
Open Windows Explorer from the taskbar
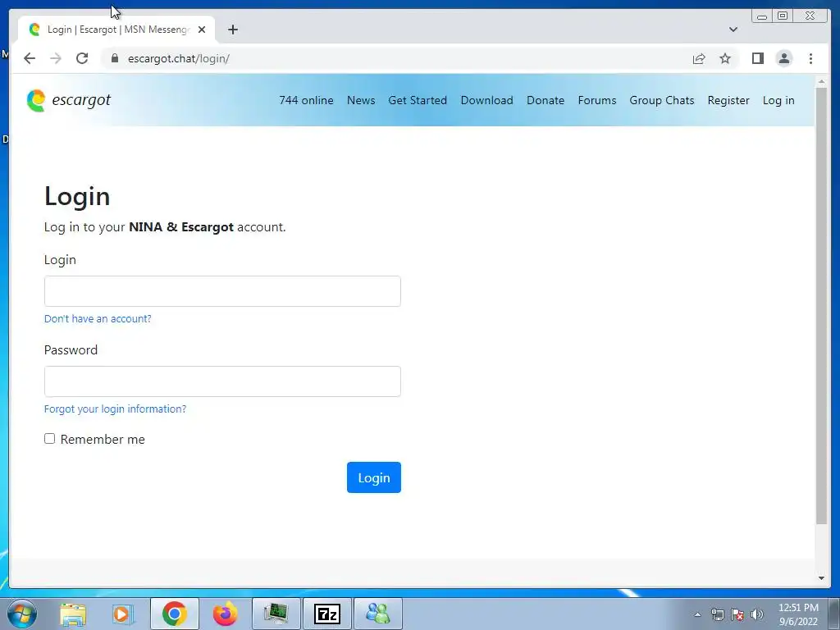coord(73,614)
